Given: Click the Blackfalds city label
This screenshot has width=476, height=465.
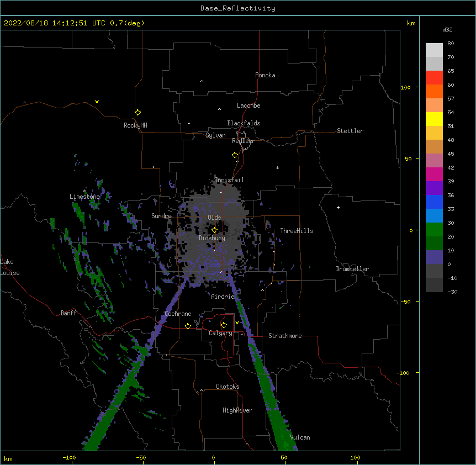Looking at the screenshot, I should pos(244,123).
